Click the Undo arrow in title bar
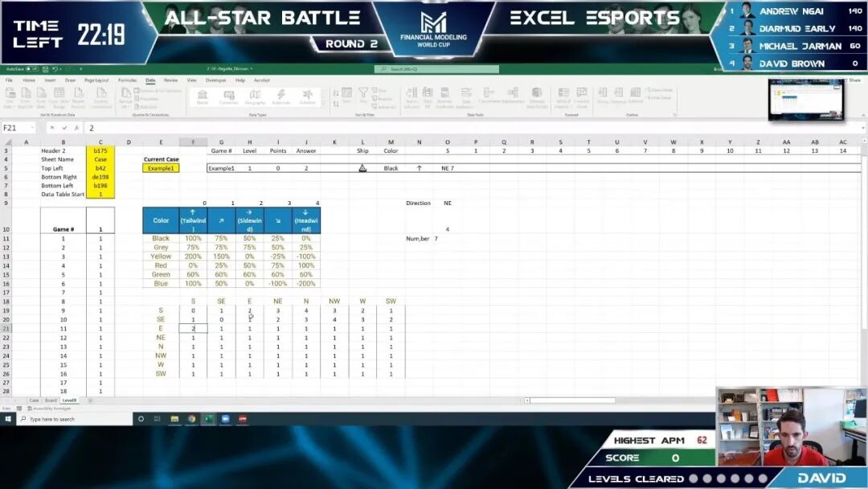The image size is (868, 489). point(55,69)
